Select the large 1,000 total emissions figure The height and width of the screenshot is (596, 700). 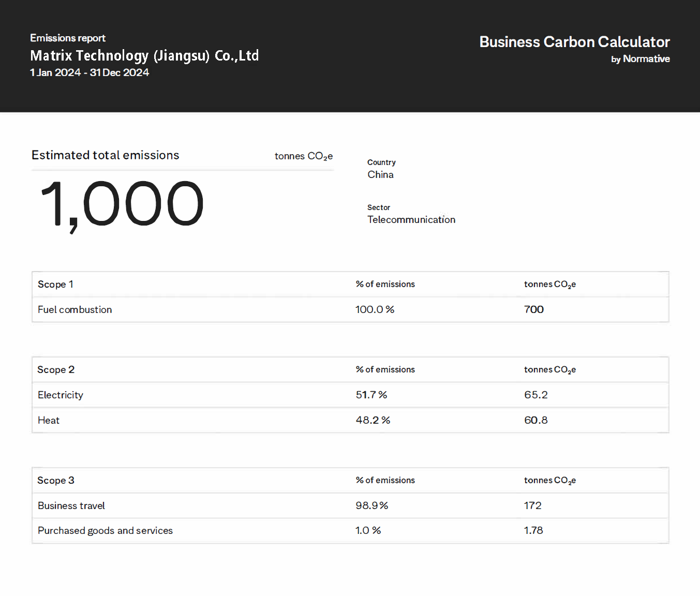click(122, 203)
